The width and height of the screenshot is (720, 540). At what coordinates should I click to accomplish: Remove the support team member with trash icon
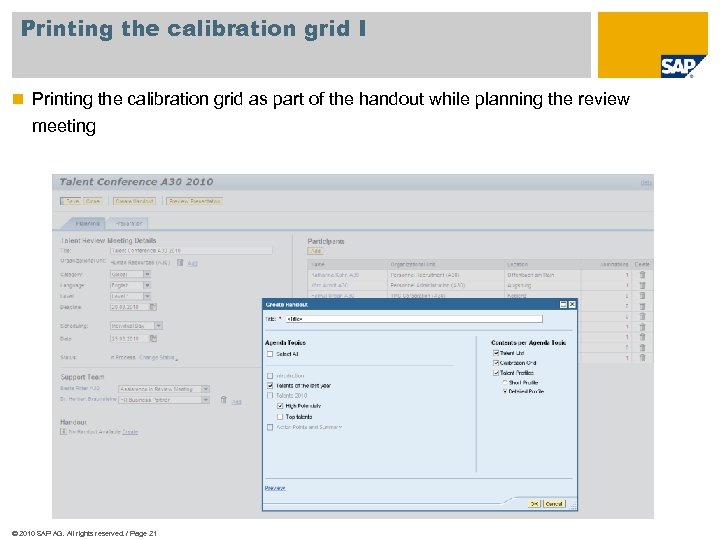pyautogui.click(x=223, y=400)
